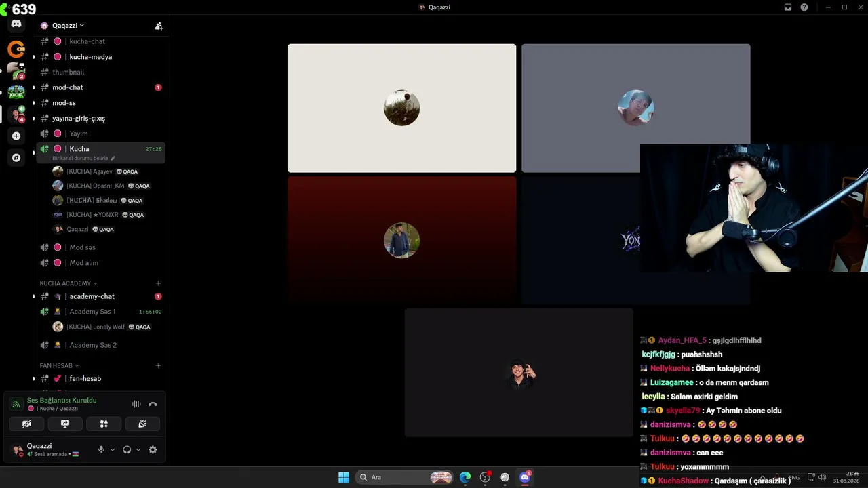Open the Discord help icon
The image size is (868, 488).
click(x=804, y=7)
